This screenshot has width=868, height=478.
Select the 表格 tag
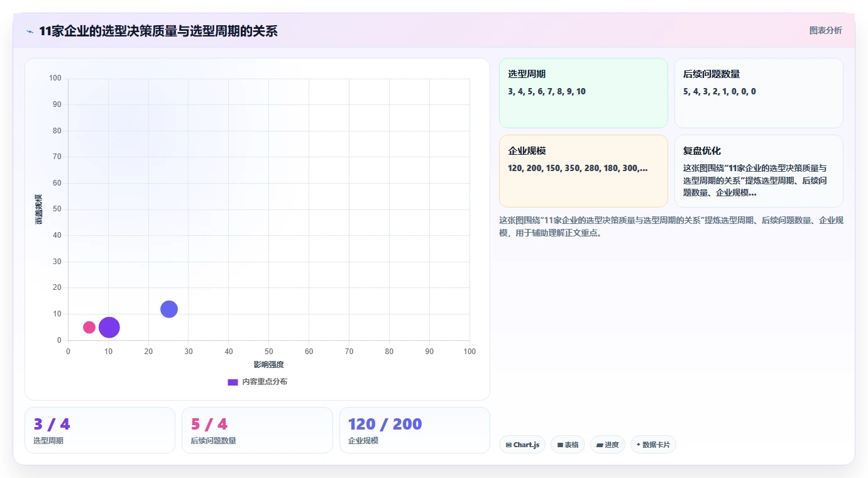coord(568,445)
